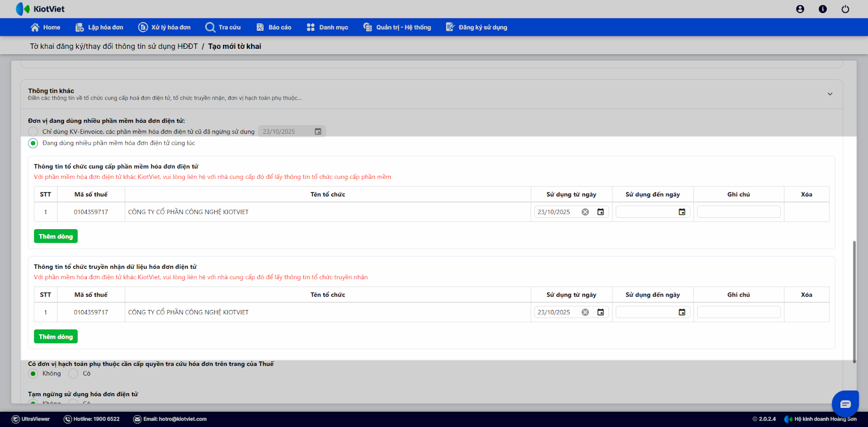This screenshot has height=427, width=868.
Task: Open the 'Đăng ký sử dụng' menu
Action: click(x=477, y=27)
